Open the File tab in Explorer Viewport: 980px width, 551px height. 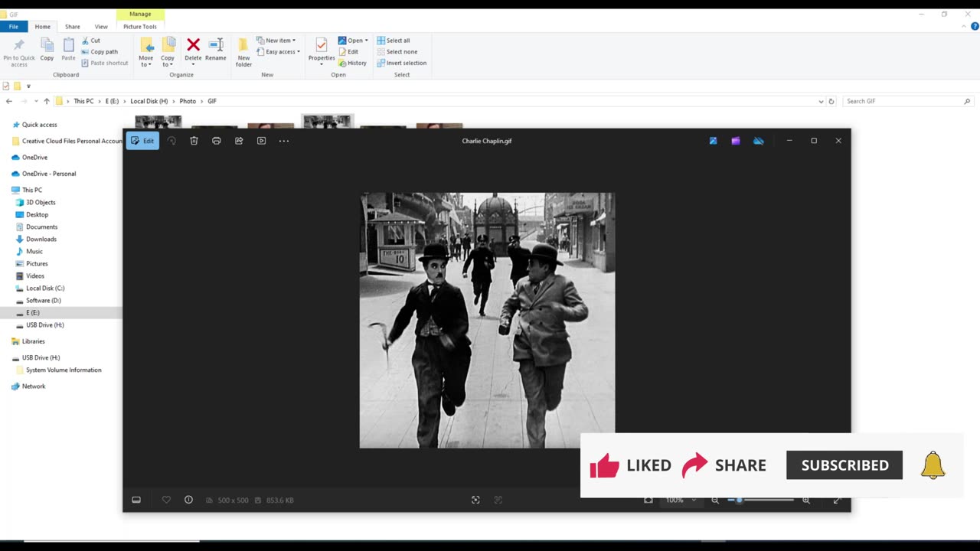pos(14,27)
